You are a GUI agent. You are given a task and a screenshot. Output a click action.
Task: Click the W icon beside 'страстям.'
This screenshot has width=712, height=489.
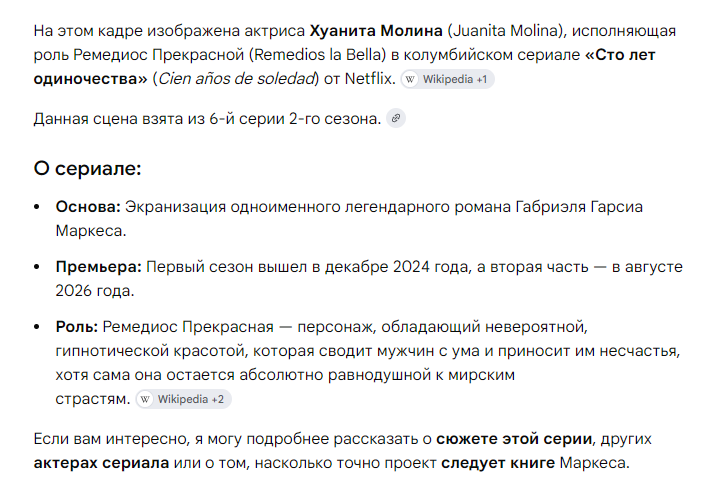(x=145, y=400)
